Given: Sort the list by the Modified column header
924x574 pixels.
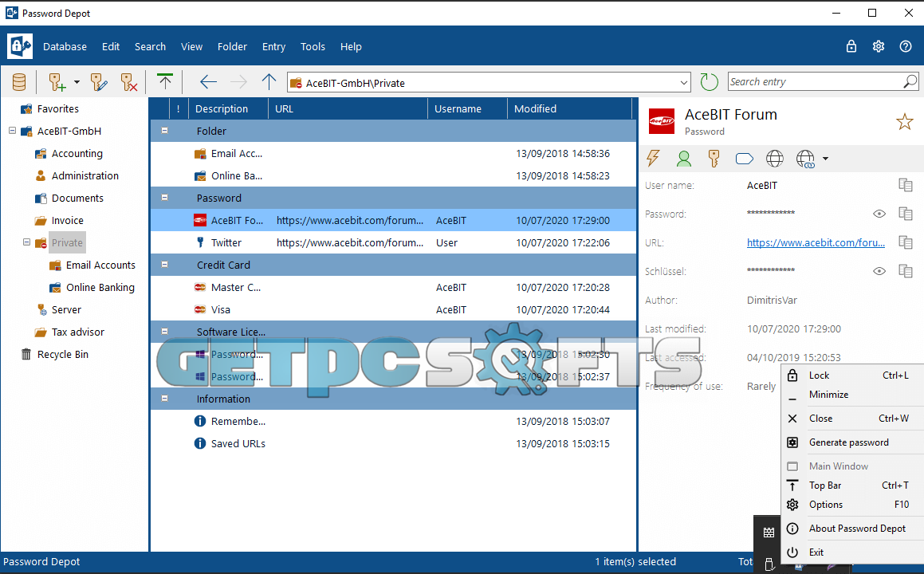Looking at the screenshot, I should 568,108.
